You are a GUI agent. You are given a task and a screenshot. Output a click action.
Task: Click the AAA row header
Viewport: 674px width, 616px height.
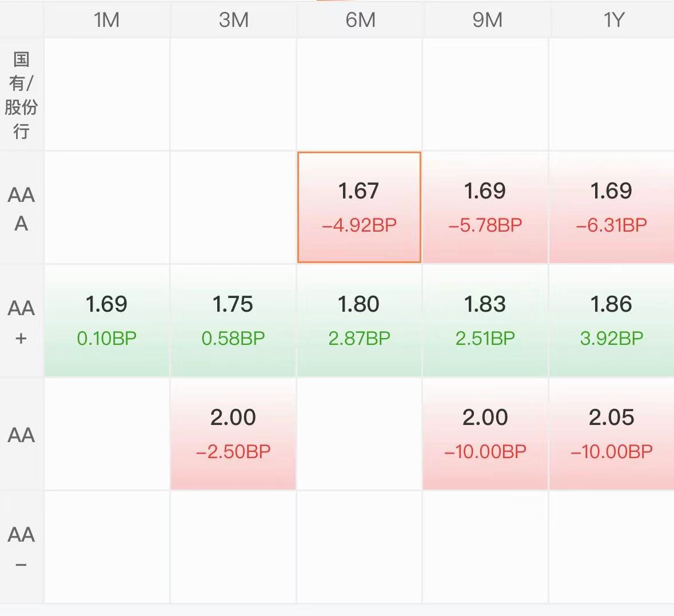[21, 208]
